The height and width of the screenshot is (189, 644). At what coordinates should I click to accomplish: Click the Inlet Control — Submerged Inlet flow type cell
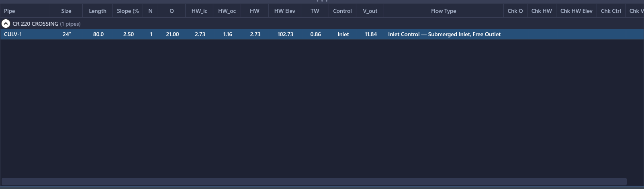[x=444, y=34]
